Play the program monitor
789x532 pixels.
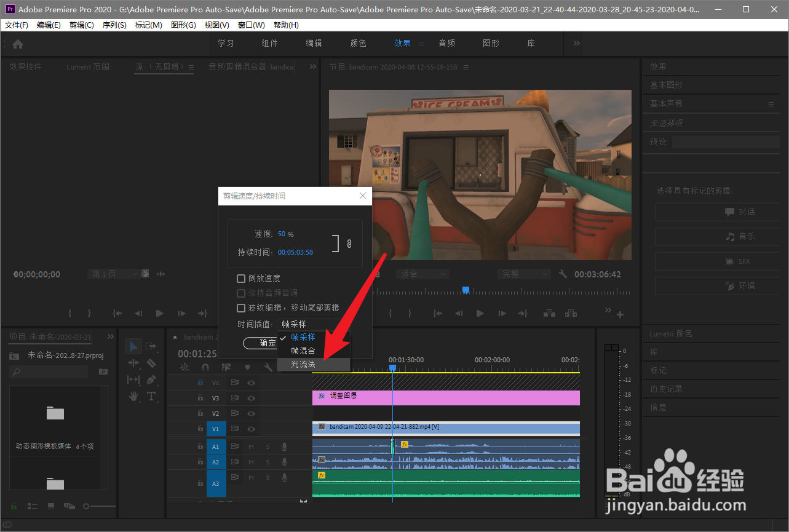coord(480,314)
